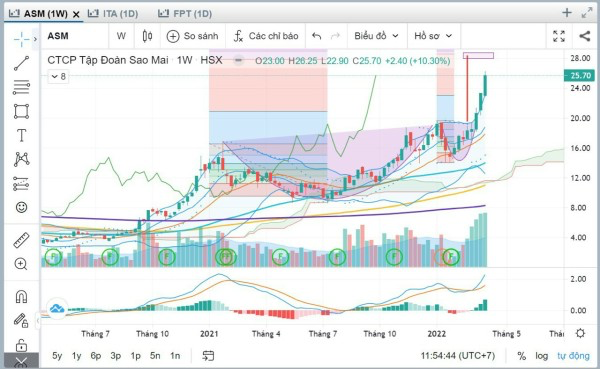600x369 pixels.
Task: Open the go-to-date calendar icon
Action: tap(208, 356)
